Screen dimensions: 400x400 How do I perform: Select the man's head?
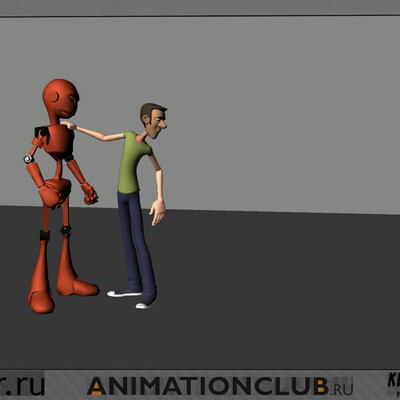[154, 120]
